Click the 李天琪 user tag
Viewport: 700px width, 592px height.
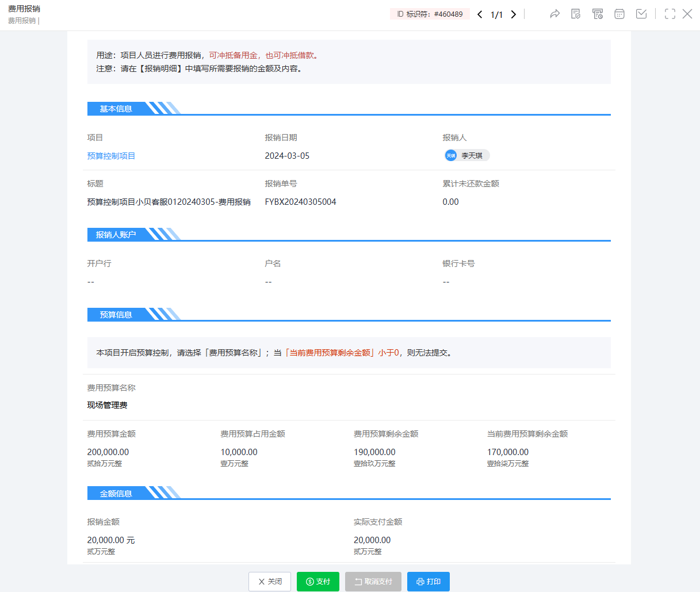coord(466,156)
